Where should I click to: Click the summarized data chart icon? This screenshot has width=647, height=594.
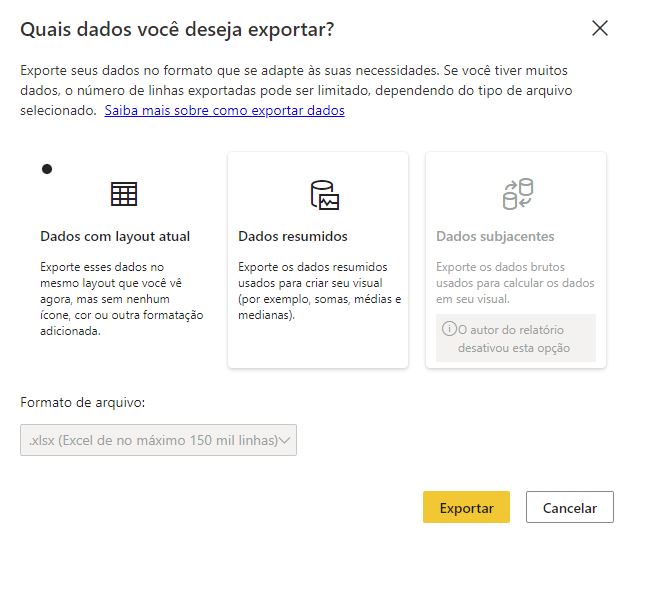coord(325,194)
